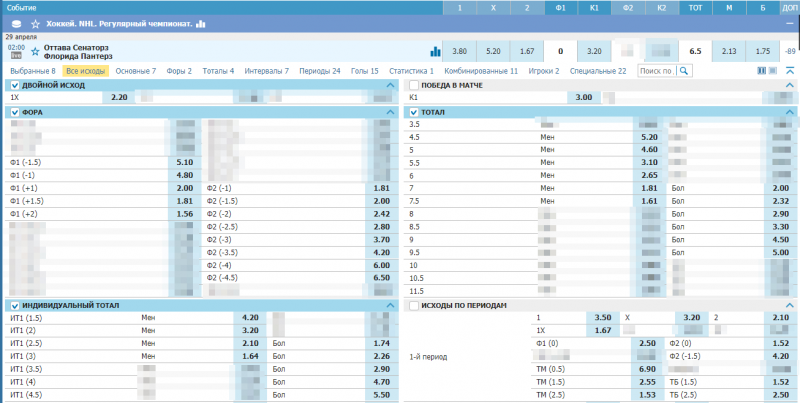This screenshot has width=800, height=403.
Task: Select the 3.80 home win odds
Action: [459, 51]
